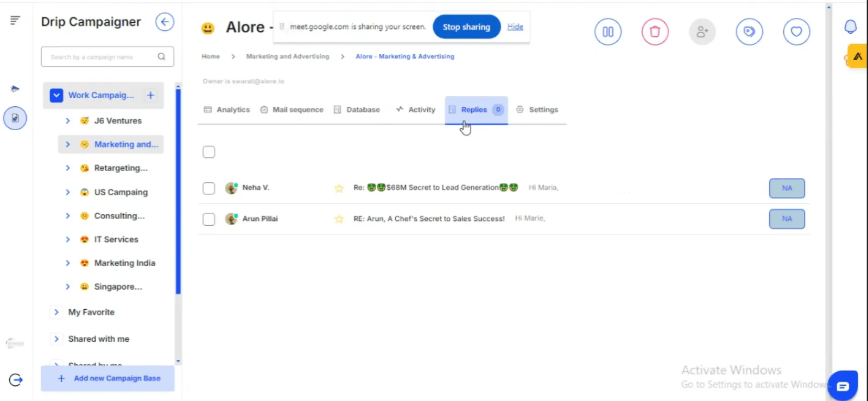This screenshot has width=868, height=401.
Task: Click Stop sharing button
Action: (x=466, y=27)
